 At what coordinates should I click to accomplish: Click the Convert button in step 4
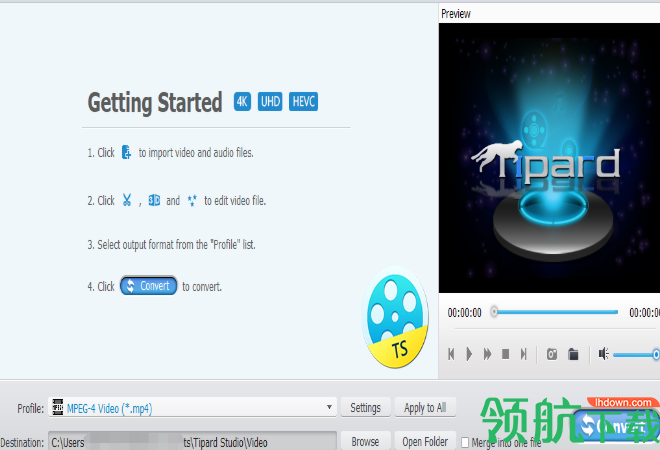pos(149,286)
